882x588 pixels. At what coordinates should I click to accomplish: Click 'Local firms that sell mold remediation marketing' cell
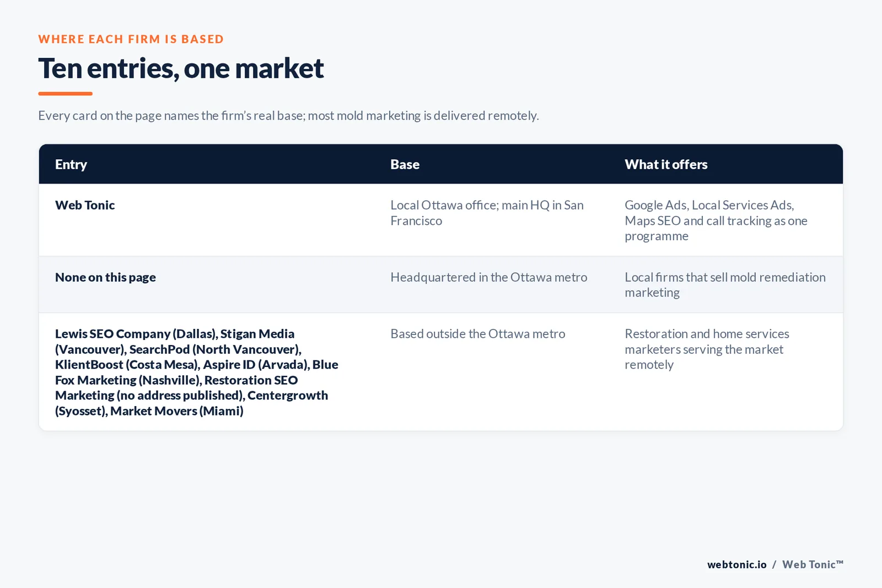(725, 285)
